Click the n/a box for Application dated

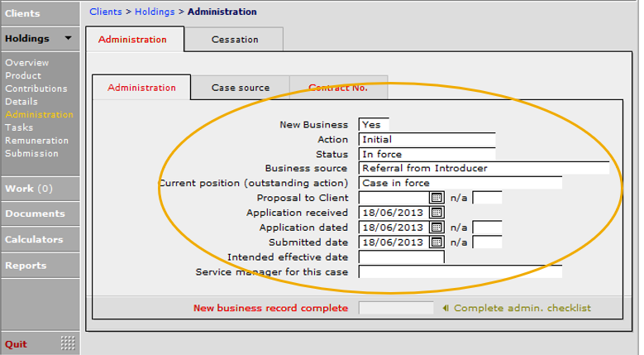487,228
